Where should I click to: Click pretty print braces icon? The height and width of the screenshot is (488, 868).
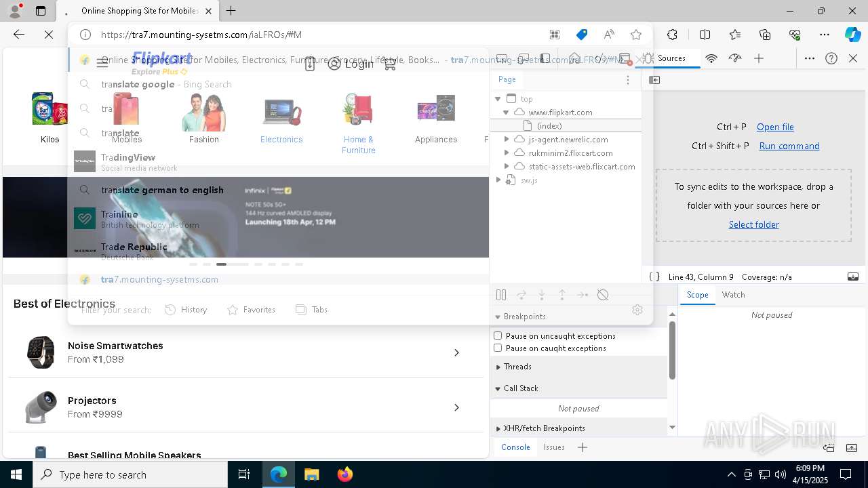tap(654, 277)
